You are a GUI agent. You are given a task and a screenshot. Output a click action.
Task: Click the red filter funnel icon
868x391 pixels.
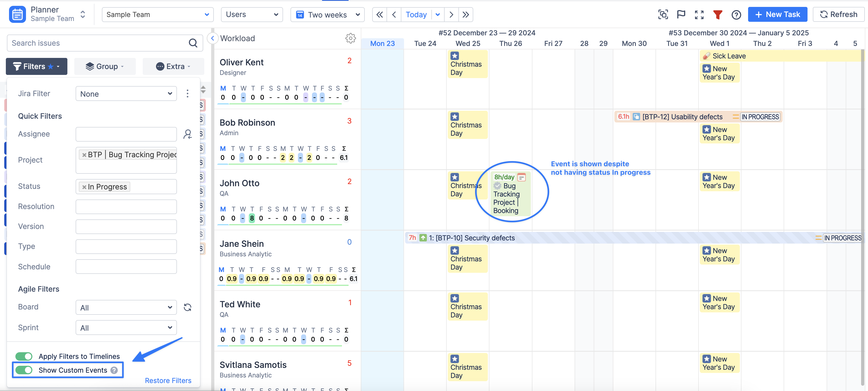pyautogui.click(x=717, y=15)
